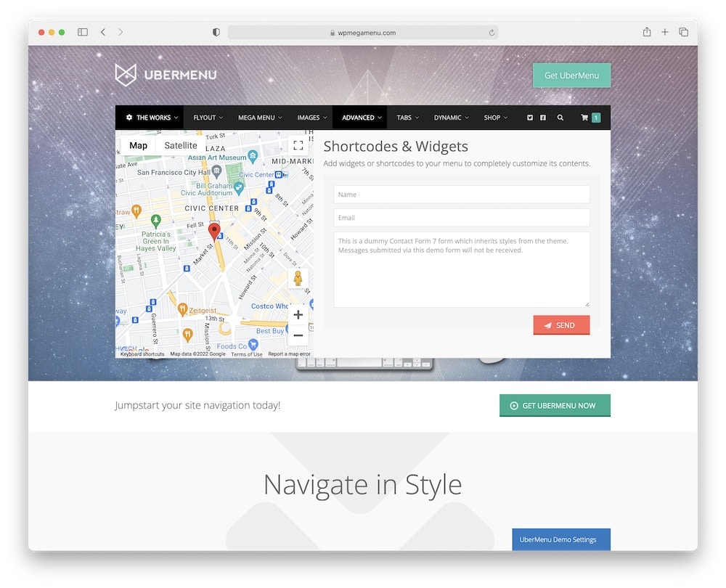Click the Patricia's Green park marker
Image resolution: width=726 pixels, height=588 pixels.
[155, 221]
